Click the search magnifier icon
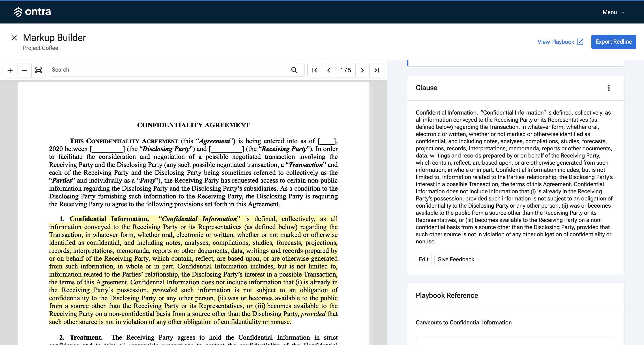Screen dimensions: 644x345 (x=294, y=70)
